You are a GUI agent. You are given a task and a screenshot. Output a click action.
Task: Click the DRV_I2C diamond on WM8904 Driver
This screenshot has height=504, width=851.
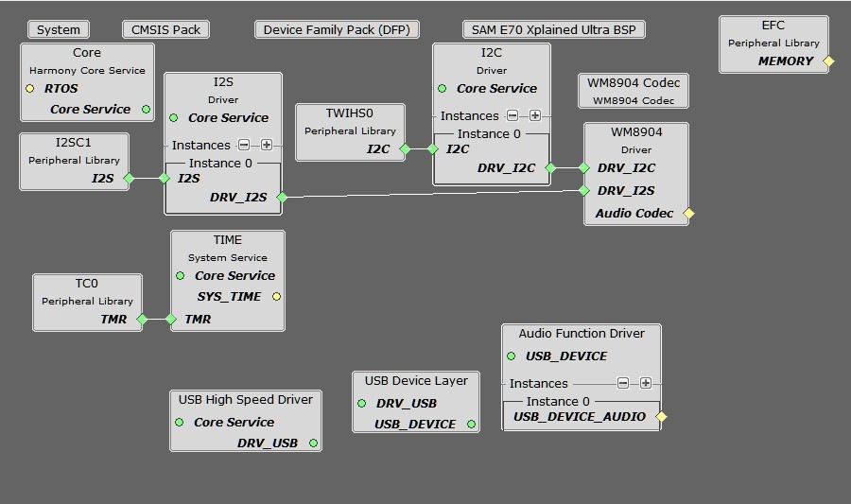click(x=584, y=167)
